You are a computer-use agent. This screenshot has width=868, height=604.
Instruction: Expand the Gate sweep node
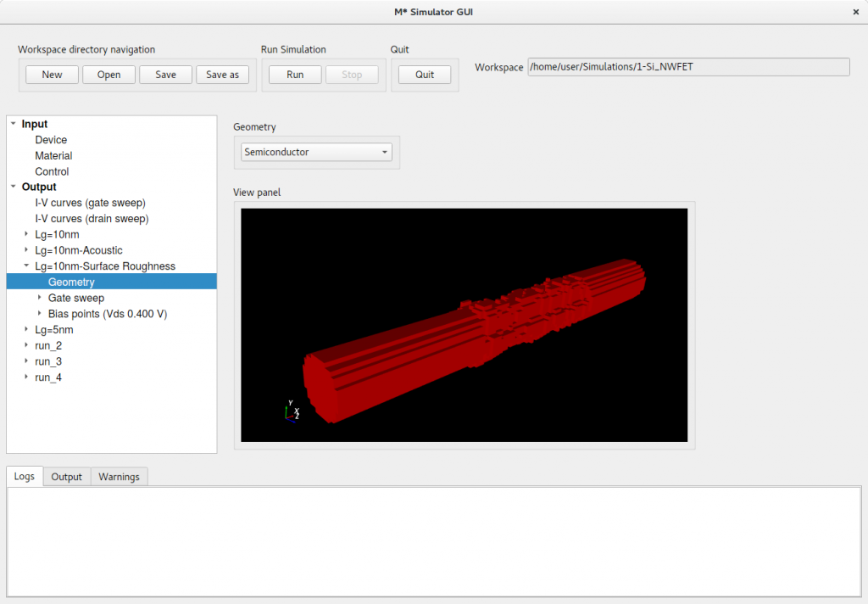(39, 298)
